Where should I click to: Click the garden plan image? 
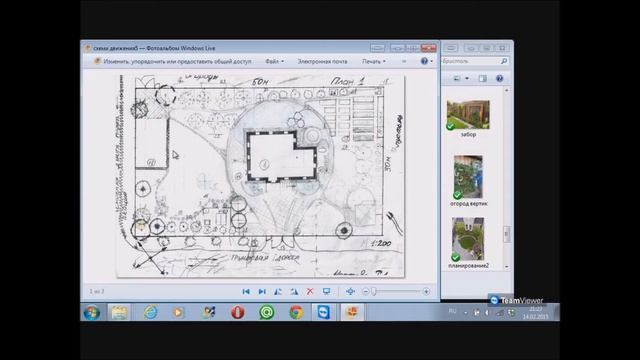pyautogui.click(x=260, y=176)
